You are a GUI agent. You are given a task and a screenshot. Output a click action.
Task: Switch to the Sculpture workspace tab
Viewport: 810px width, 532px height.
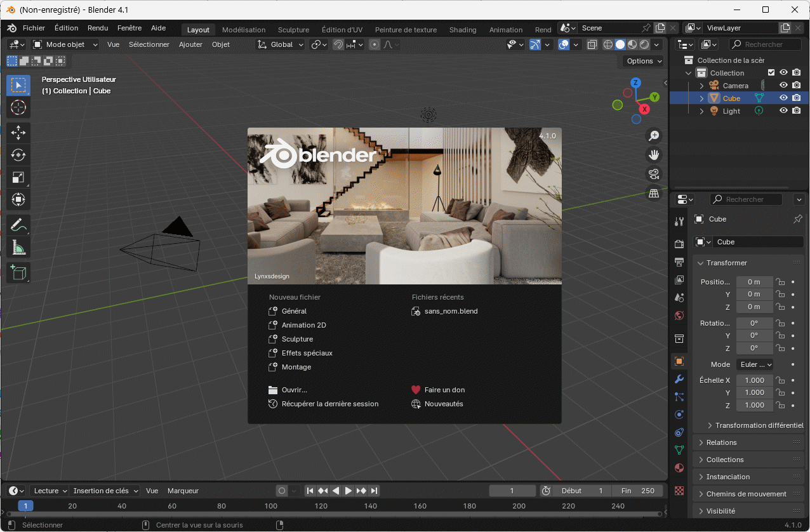[x=293, y=30]
